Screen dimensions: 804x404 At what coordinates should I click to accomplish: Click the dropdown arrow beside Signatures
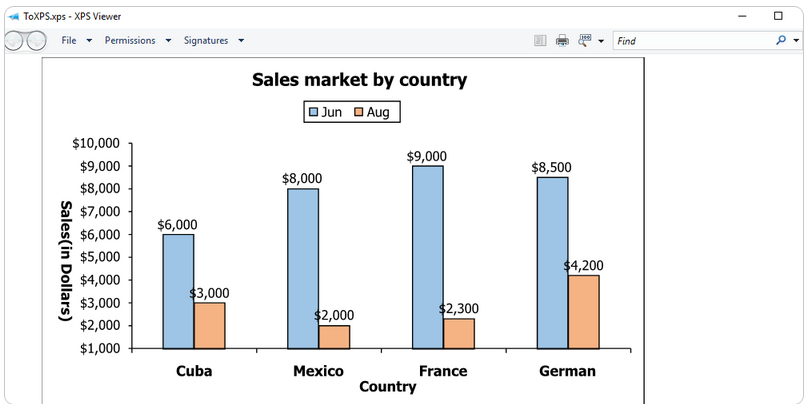coord(242,41)
